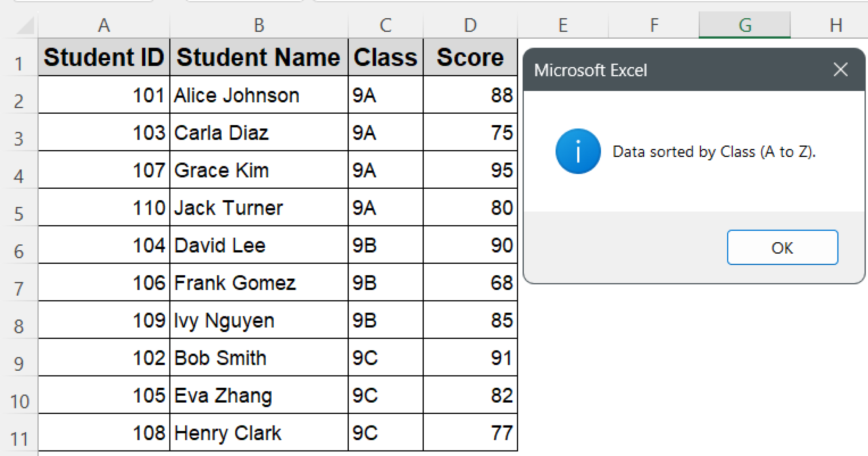This screenshot has width=868, height=456.
Task: Select the highlighted column G header
Action: click(744, 25)
